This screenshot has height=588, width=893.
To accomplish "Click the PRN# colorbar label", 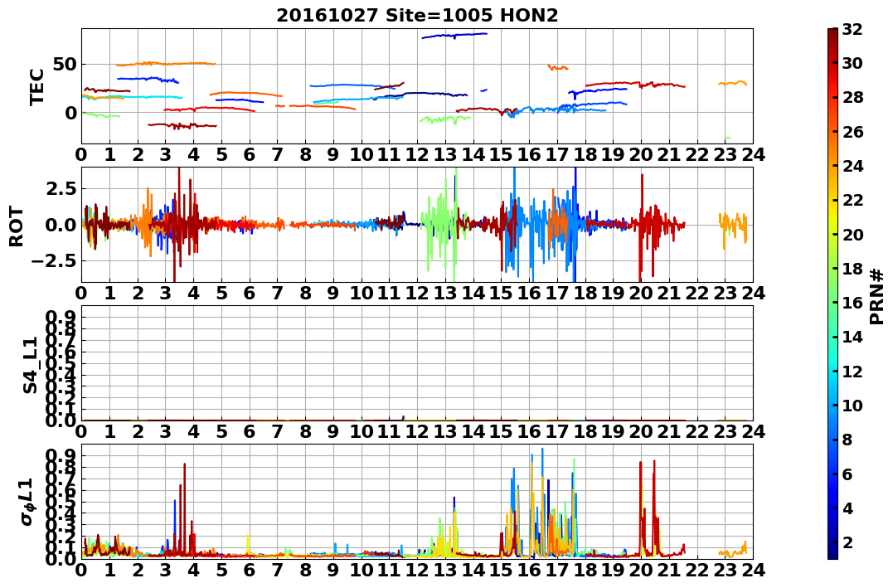I will click(877, 297).
